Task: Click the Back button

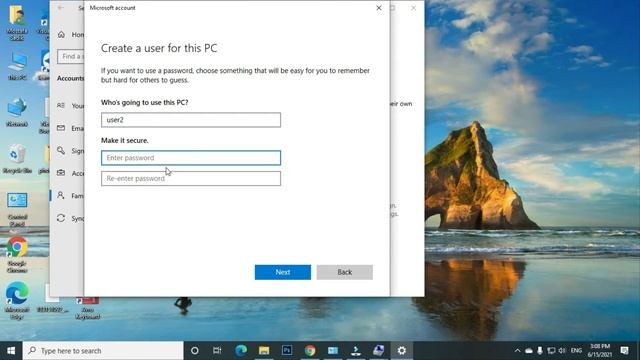Action: pos(344,272)
